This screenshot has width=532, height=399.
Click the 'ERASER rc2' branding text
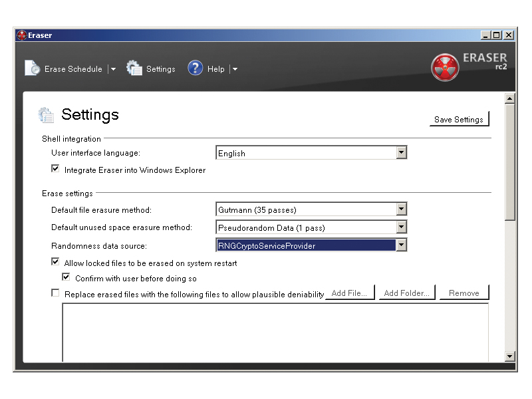485,61
